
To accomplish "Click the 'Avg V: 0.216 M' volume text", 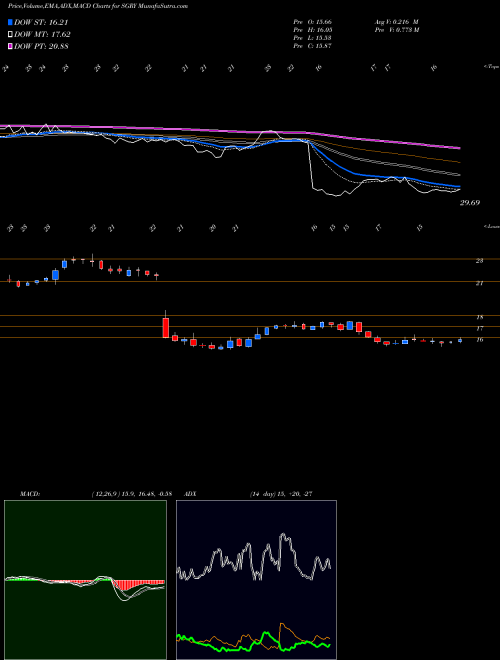I will pos(396,22).
